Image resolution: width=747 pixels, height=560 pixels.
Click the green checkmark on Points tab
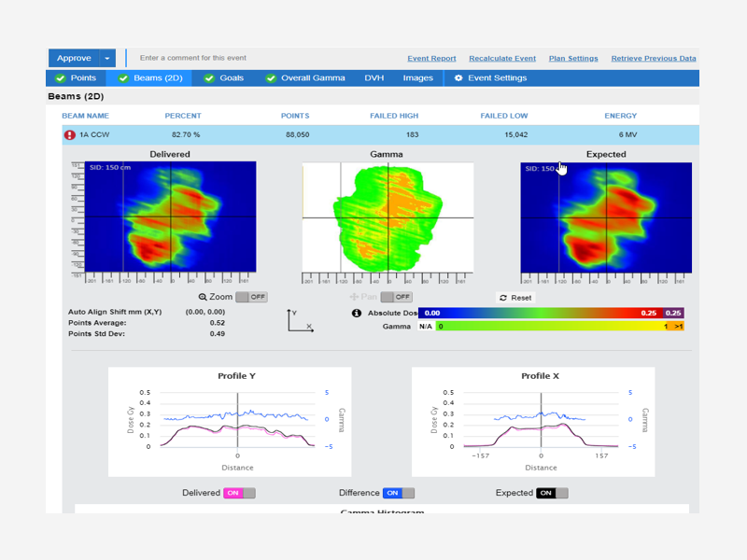click(60, 78)
